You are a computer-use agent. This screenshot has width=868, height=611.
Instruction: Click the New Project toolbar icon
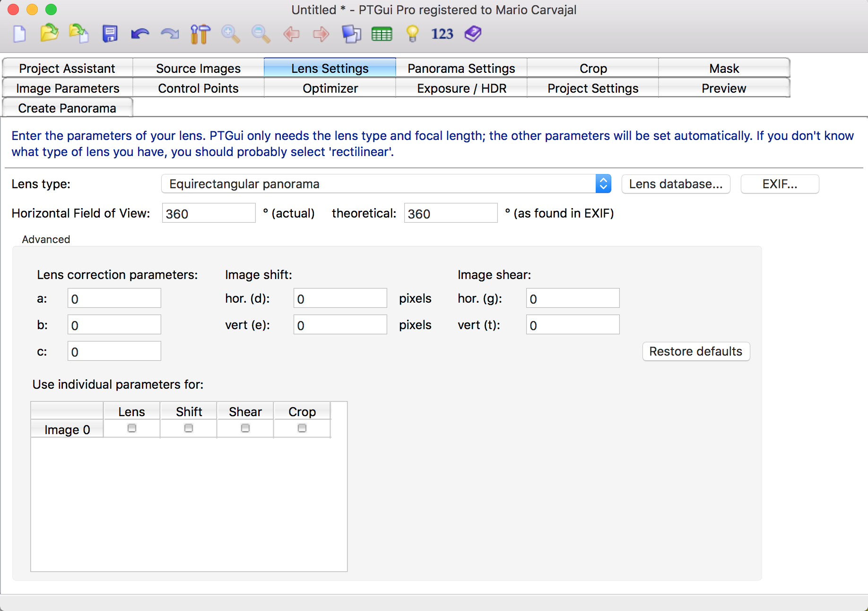pyautogui.click(x=19, y=34)
